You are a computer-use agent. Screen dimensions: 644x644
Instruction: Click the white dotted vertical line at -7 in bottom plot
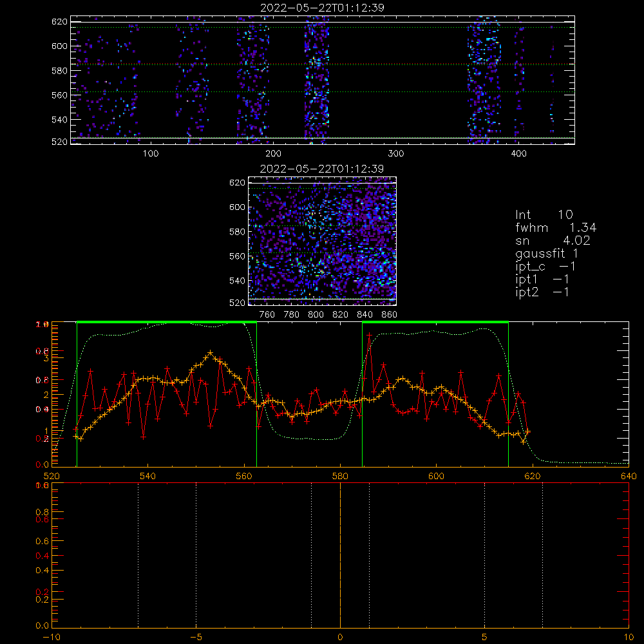point(138,554)
